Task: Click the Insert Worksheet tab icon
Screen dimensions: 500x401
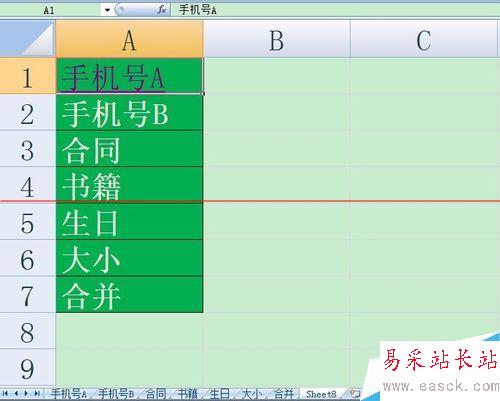Action: [355, 394]
